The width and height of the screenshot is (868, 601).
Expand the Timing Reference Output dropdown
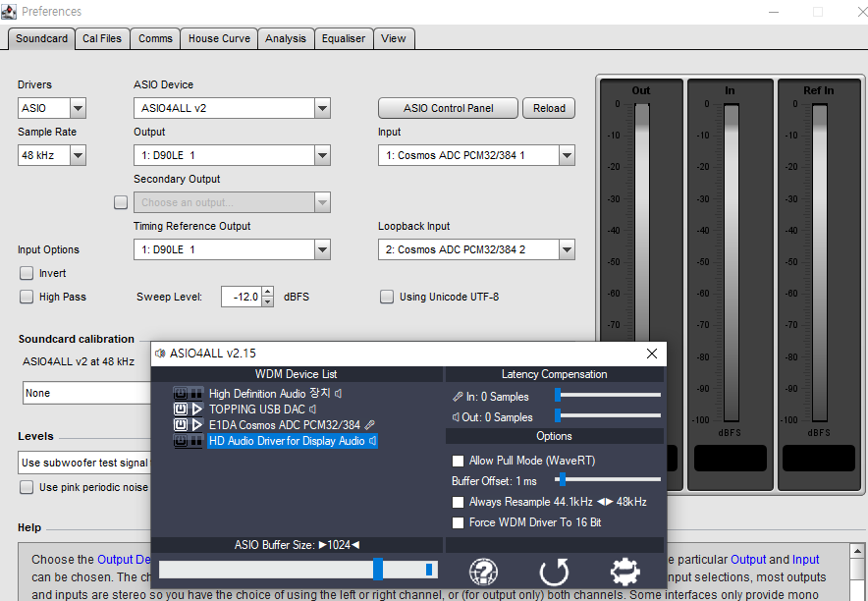tap(322, 249)
